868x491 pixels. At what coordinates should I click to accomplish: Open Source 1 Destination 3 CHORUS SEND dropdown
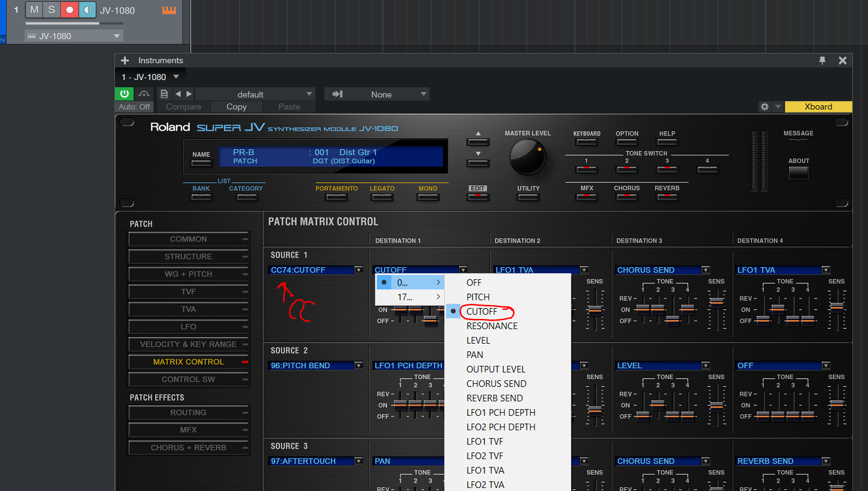(x=663, y=270)
